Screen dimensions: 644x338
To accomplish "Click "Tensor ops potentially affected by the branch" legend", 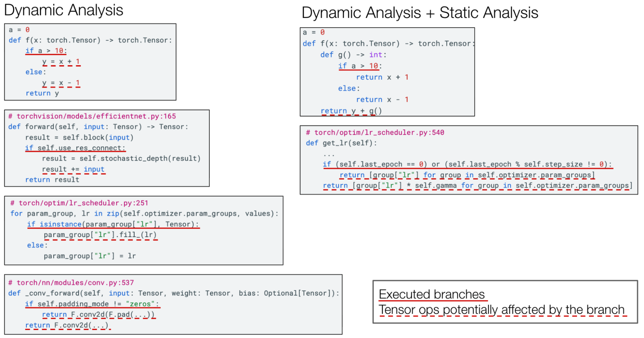I will point(501,310).
